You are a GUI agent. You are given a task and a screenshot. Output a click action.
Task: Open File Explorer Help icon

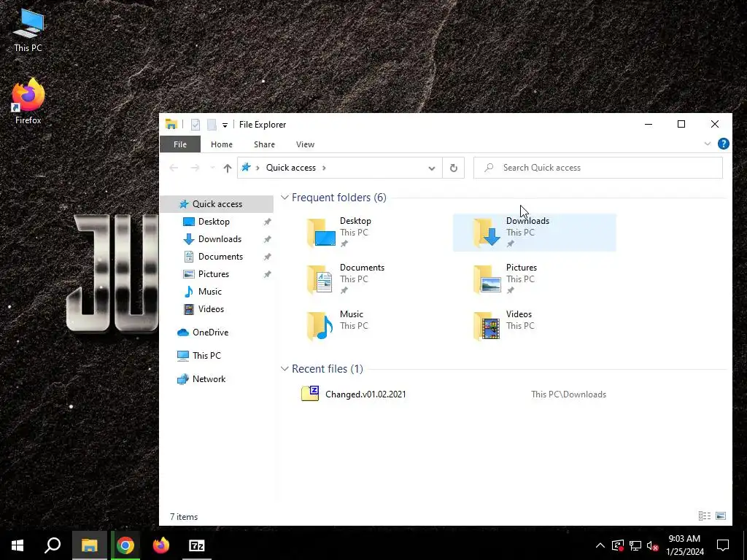pos(723,144)
